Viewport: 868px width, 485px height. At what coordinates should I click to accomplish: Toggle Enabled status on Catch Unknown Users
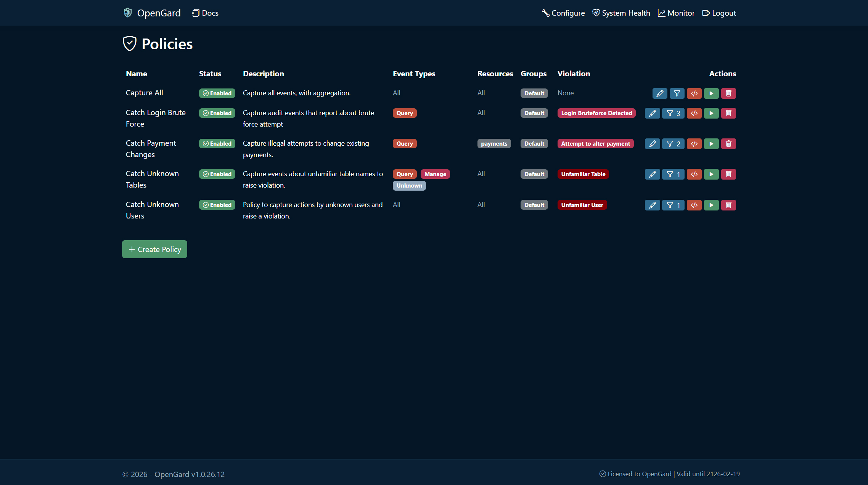217,205
